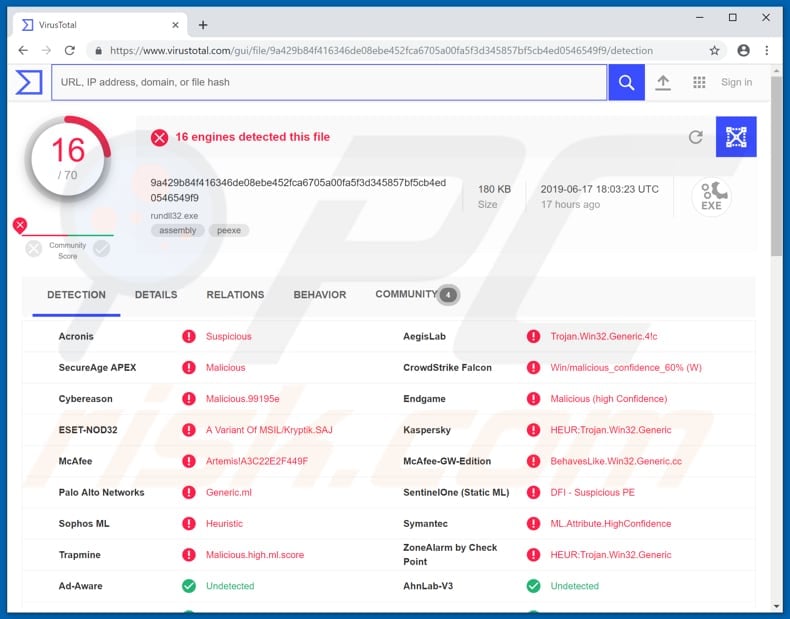Click the 180 KB size value
The image size is (790, 619).
tap(494, 189)
